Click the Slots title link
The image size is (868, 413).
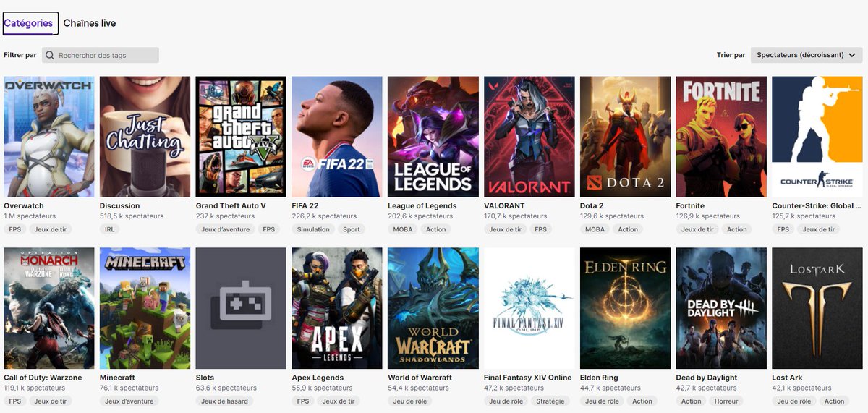pyautogui.click(x=205, y=378)
